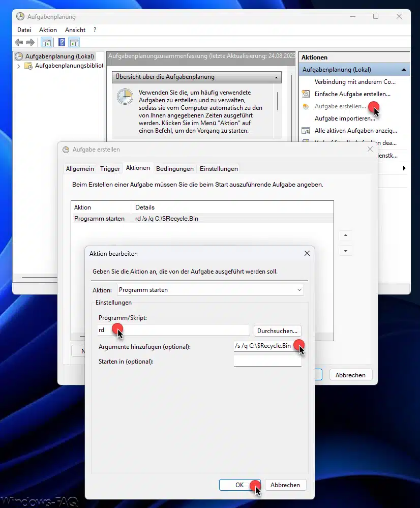420x508 pixels.
Task: Open the Ansicht menu
Action: click(x=75, y=30)
